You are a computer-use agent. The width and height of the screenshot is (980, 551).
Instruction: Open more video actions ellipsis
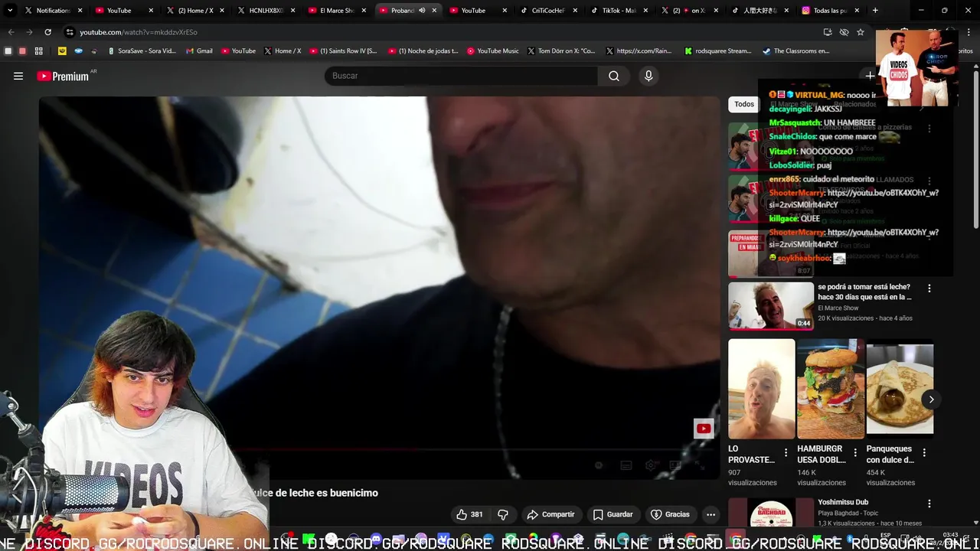[x=710, y=514]
